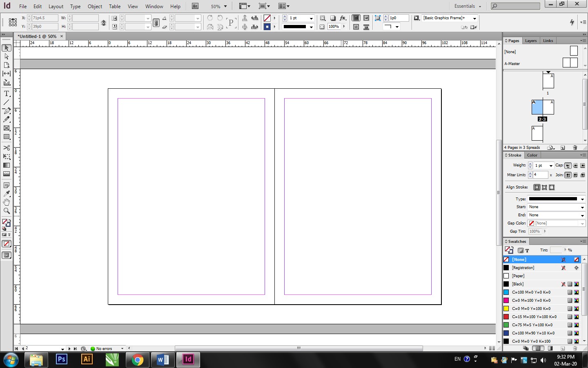Toggle round cap in Stroke panel

tap(575, 166)
